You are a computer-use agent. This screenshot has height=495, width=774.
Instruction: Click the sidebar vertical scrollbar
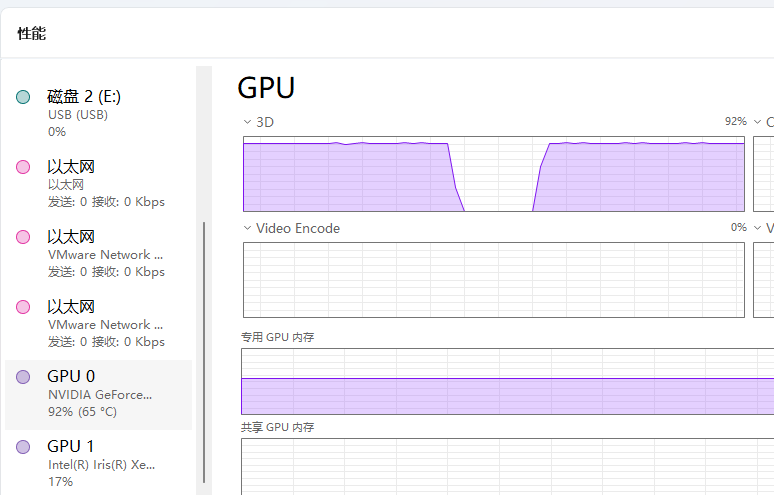[204, 350]
